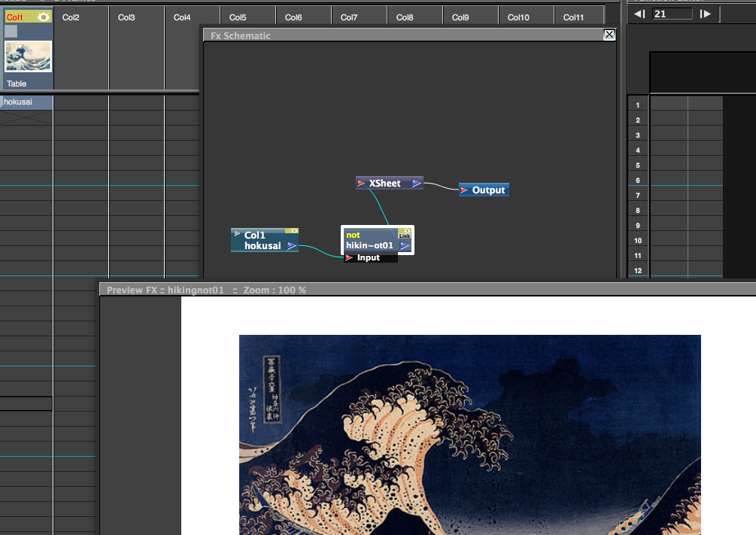
Task: Go to previous frame in Function Editor
Action: pyautogui.click(x=639, y=14)
